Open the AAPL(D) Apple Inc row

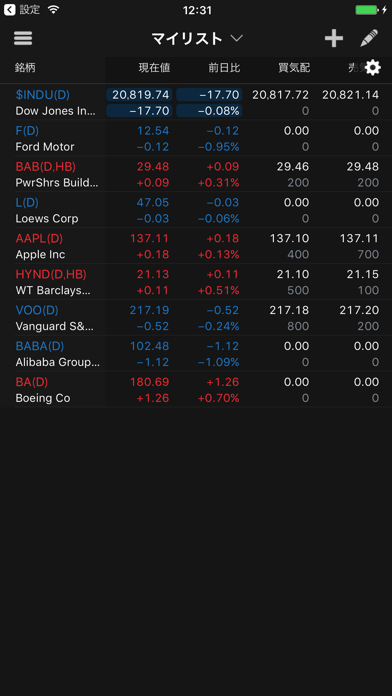(196, 246)
